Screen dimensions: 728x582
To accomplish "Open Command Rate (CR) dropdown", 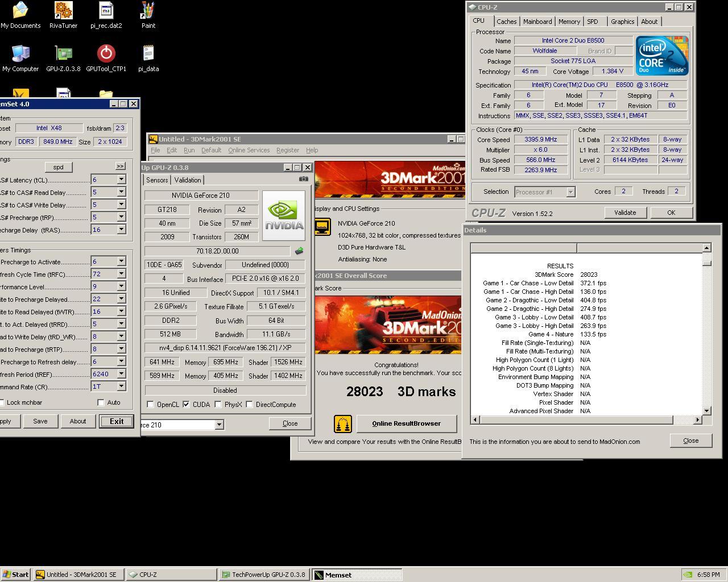I will coord(121,386).
